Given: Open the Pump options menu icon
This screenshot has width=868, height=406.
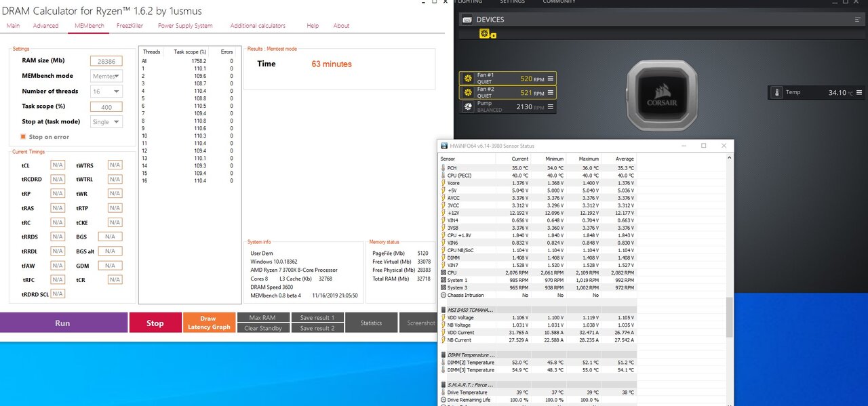Looking at the screenshot, I should point(551,107).
